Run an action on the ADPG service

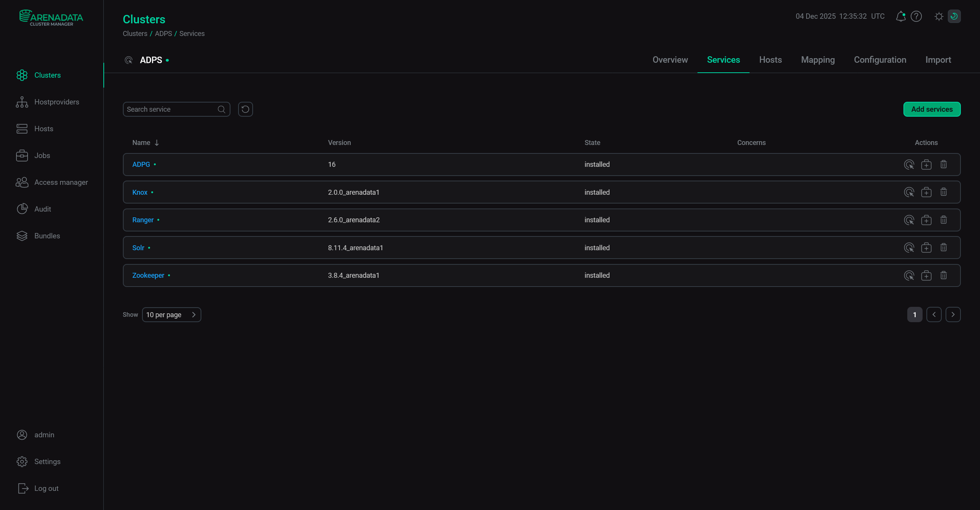910,164
